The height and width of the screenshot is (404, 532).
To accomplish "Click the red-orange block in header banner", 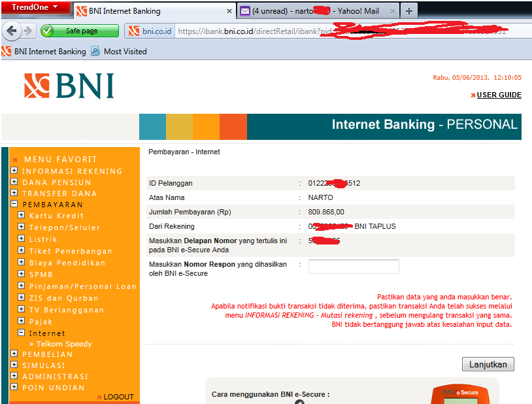I will [233, 127].
